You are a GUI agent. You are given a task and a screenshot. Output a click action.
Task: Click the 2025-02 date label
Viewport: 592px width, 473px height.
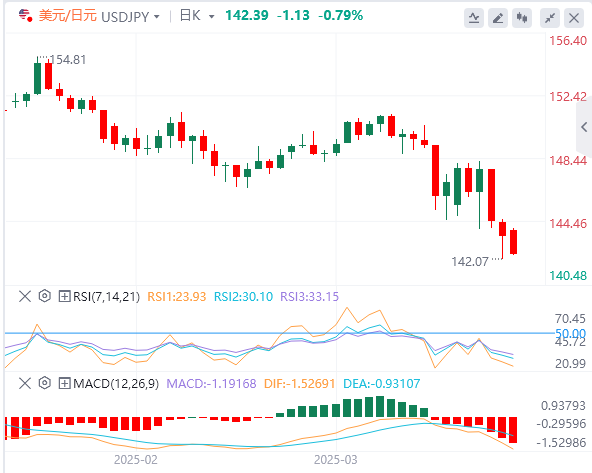(x=136, y=460)
